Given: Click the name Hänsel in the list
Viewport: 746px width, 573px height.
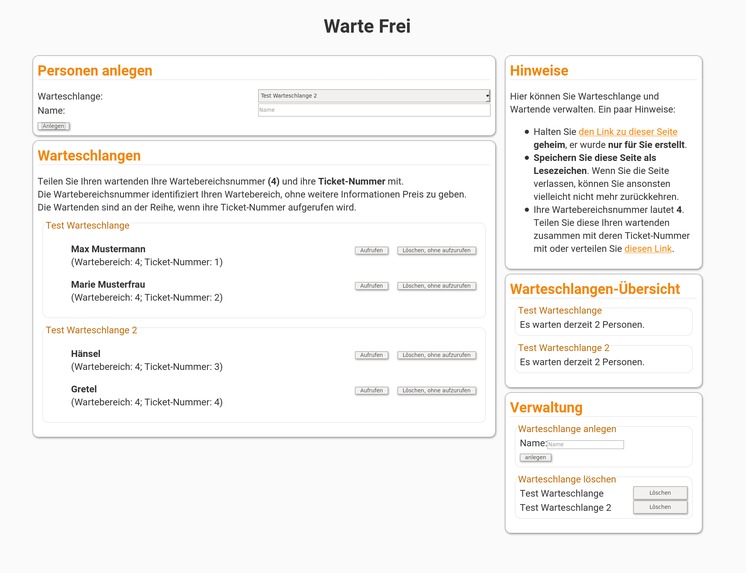Looking at the screenshot, I should (86, 354).
